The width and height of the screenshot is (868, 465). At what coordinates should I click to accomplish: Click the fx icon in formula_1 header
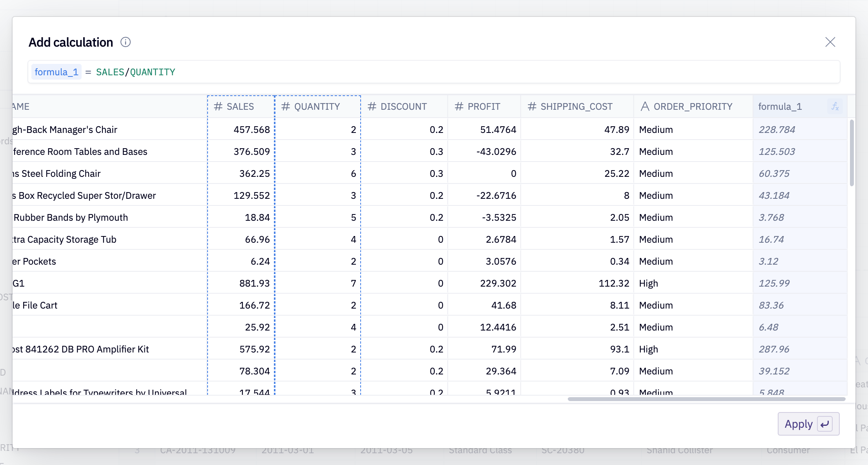click(x=835, y=106)
